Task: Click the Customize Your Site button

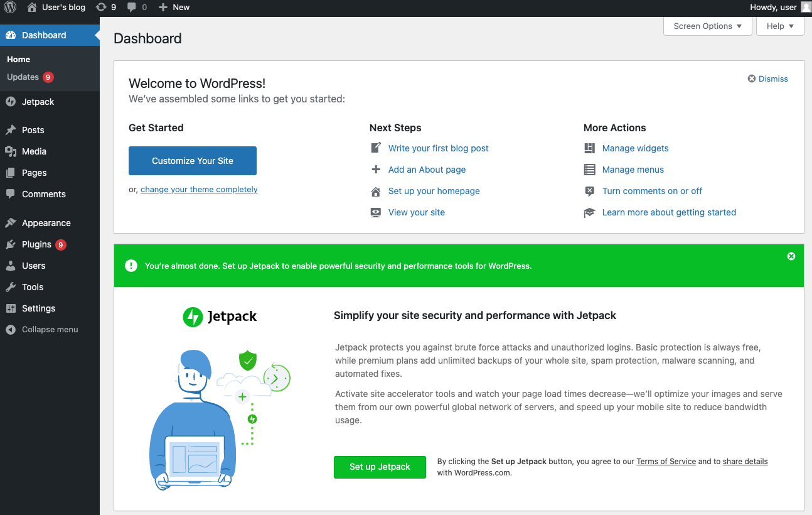Action: pyautogui.click(x=192, y=161)
